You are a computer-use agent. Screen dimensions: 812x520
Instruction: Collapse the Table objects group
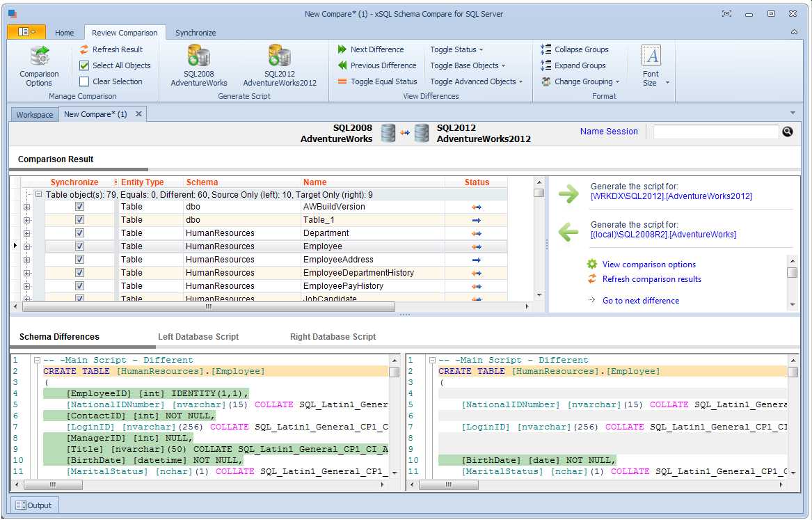click(x=38, y=195)
